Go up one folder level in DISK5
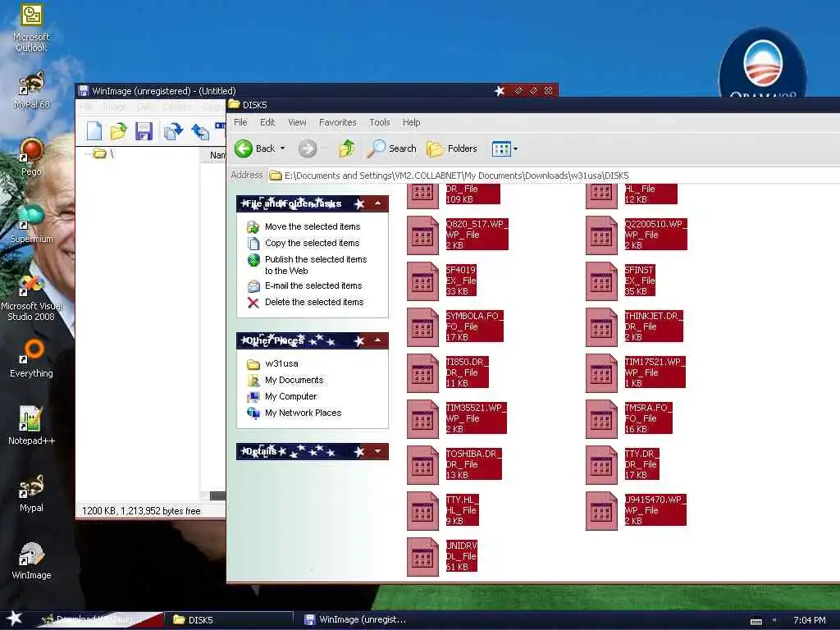The image size is (840, 630). point(347,148)
